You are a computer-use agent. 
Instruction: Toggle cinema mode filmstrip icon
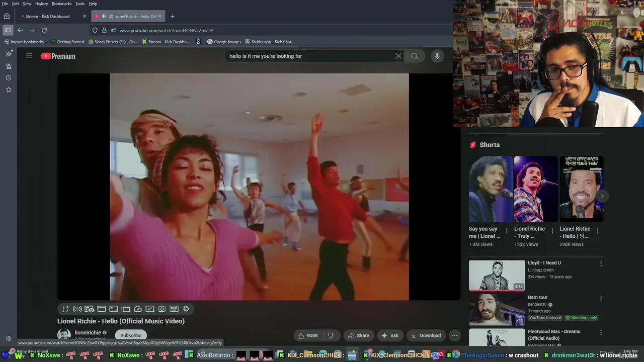click(x=102, y=309)
